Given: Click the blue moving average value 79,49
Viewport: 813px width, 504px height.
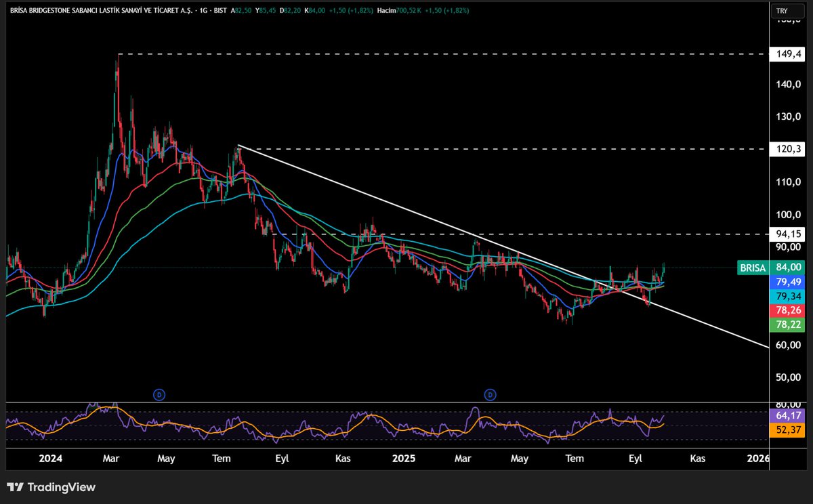Looking at the screenshot, I should pos(789,282).
